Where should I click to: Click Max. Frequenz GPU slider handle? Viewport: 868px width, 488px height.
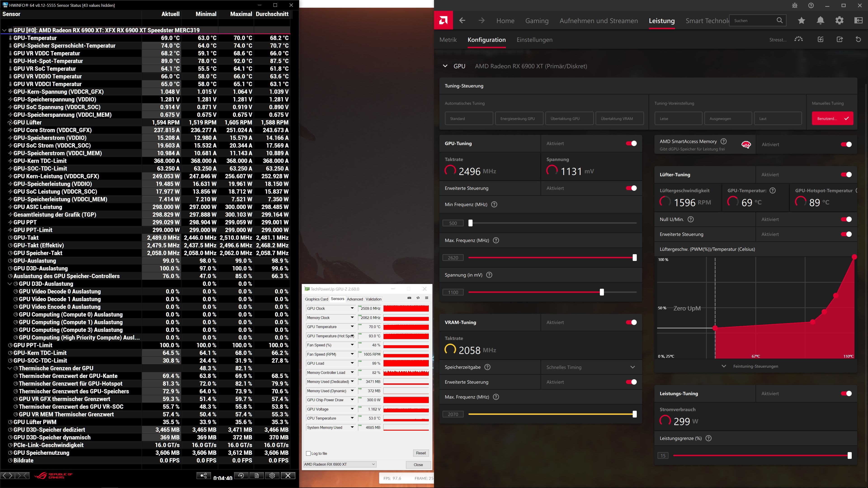634,258
